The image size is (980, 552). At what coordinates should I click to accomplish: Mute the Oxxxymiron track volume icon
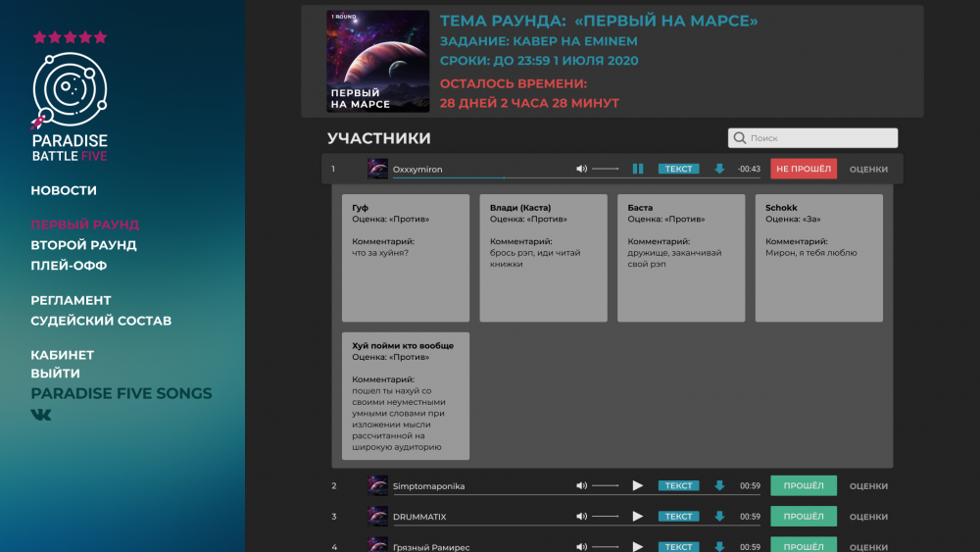click(581, 169)
